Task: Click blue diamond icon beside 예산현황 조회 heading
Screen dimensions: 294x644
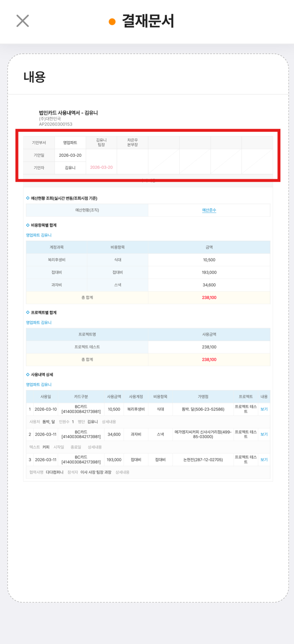Action: click(x=28, y=198)
